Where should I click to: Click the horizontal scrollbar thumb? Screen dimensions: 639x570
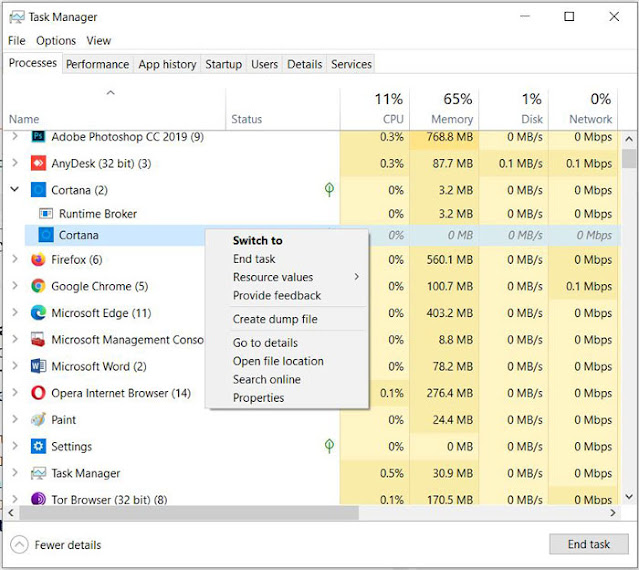pyautogui.click(x=189, y=513)
